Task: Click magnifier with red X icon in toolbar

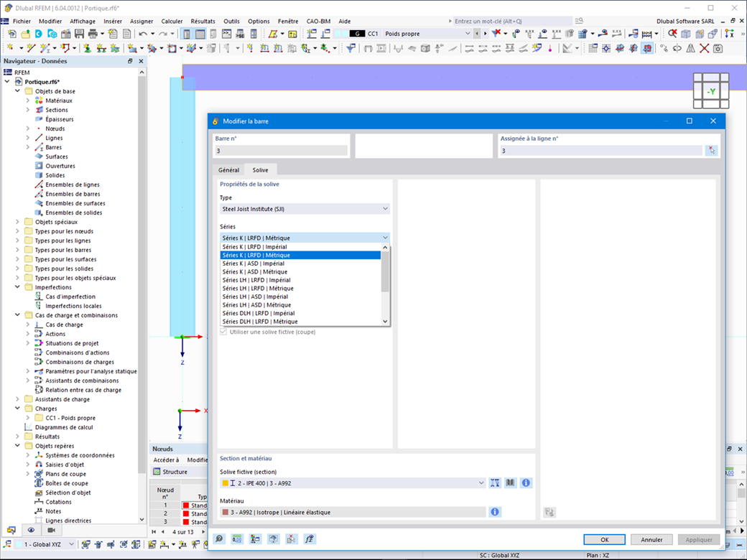Action: coord(672,34)
